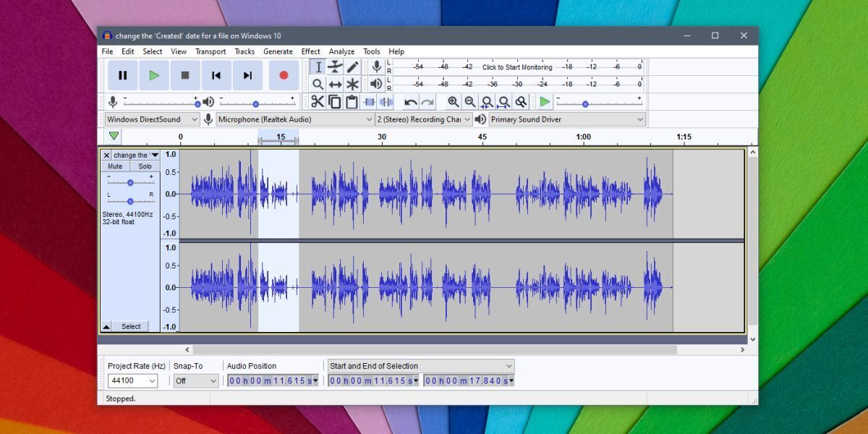Open the Effect menu

(x=310, y=52)
